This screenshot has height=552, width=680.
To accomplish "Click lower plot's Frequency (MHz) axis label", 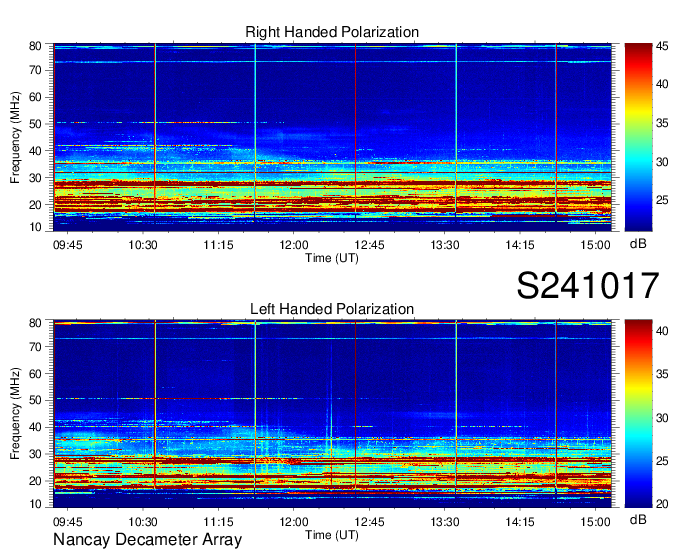I will click(15, 414).
